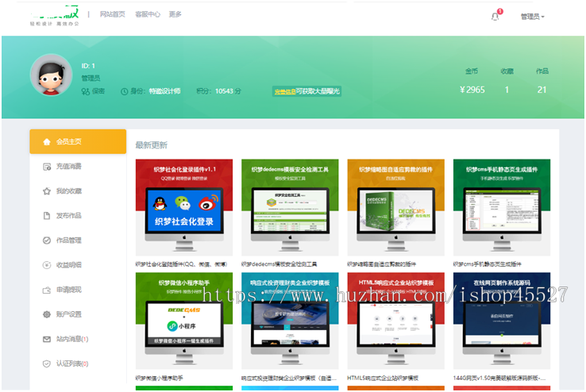The image size is (586, 392).
Task: Click caption link 144G网页v1.50完美破解版源码新版
Action: click(499, 378)
